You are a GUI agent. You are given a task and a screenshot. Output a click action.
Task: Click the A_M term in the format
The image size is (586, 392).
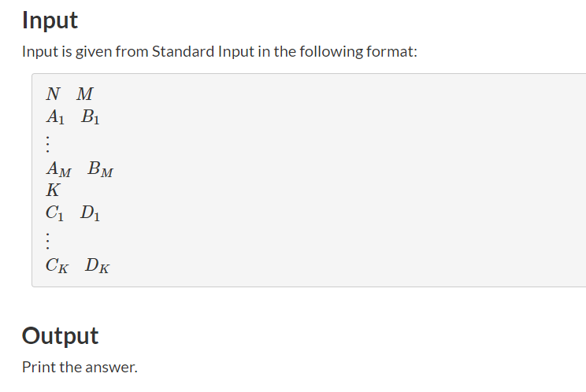(58, 168)
